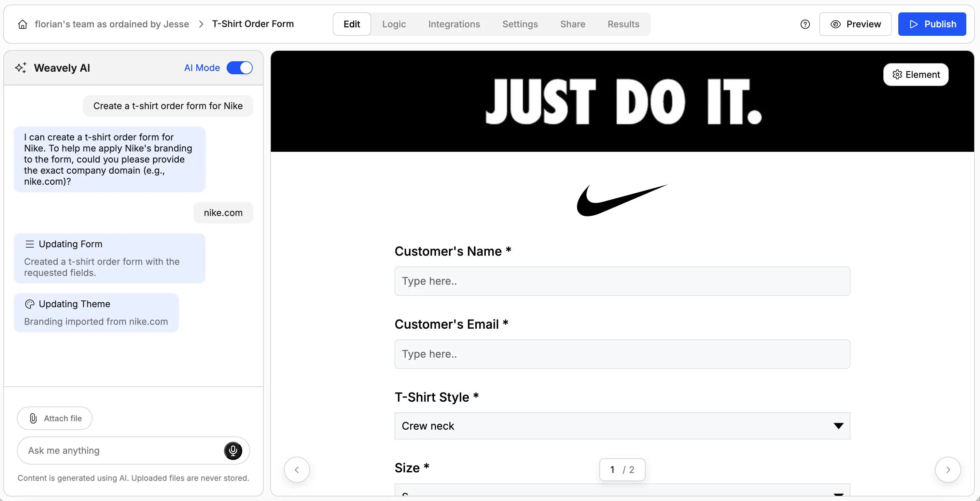Open the Results tab

[623, 24]
